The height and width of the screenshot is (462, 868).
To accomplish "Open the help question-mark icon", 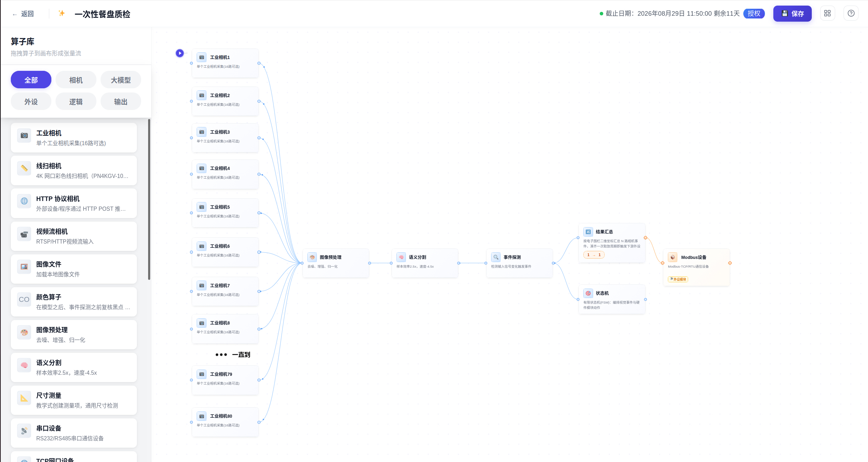I will point(851,13).
